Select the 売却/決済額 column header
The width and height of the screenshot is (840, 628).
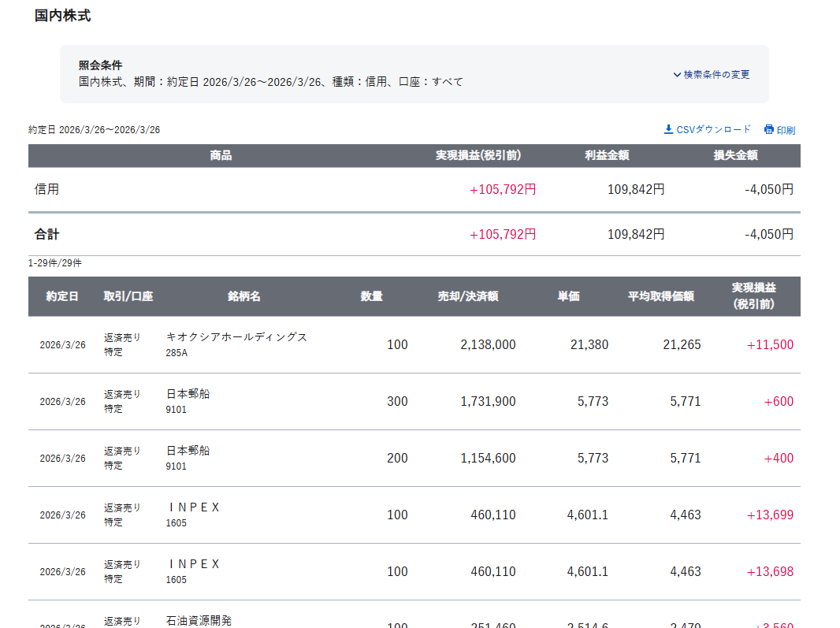(x=468, y=296)
